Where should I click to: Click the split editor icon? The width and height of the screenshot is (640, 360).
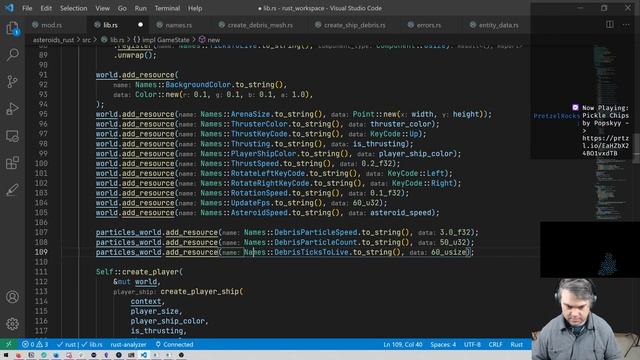coord(609,24)
